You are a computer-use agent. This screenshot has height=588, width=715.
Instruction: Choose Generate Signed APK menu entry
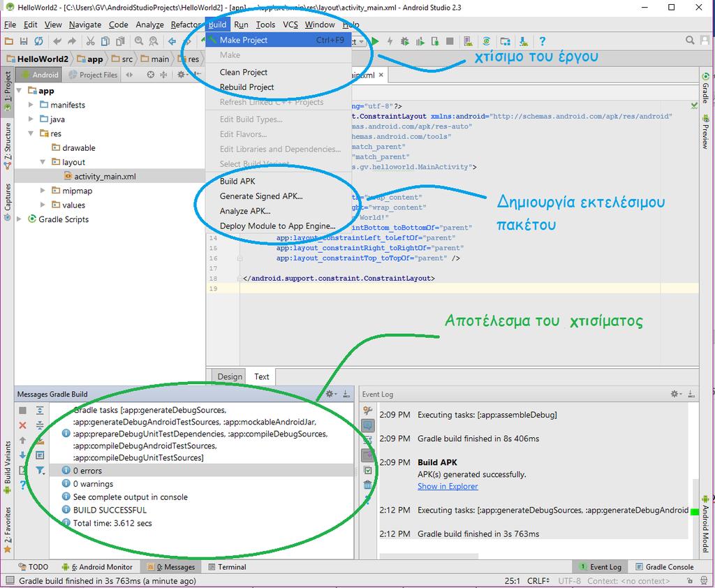pos(278,196)
